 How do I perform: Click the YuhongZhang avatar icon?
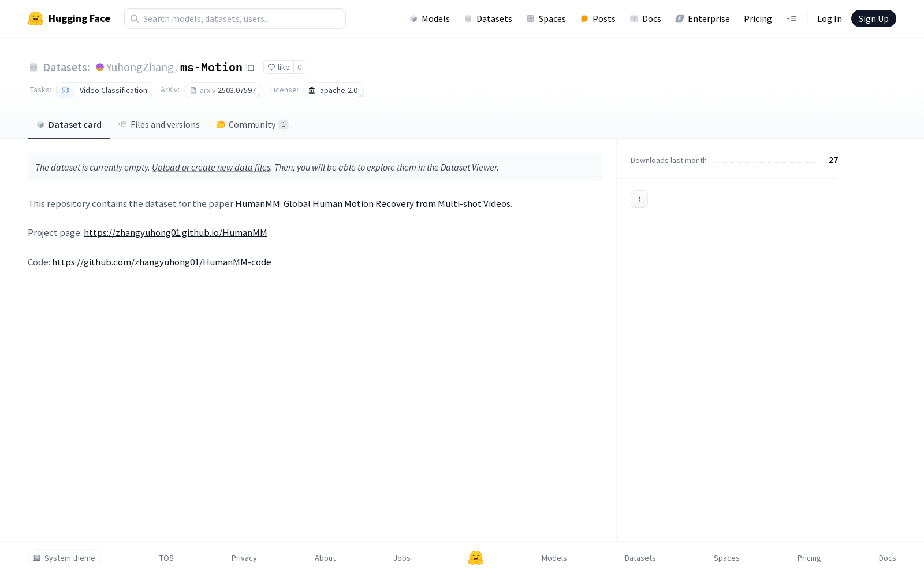(x=100, y=67)
